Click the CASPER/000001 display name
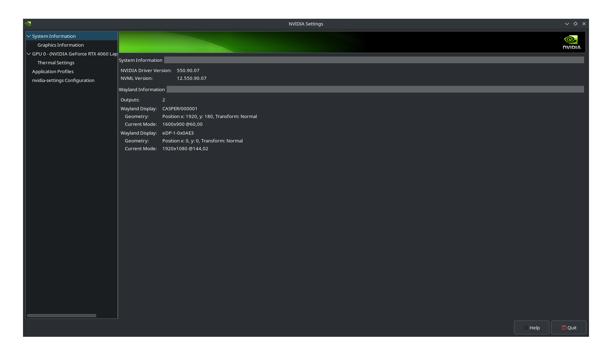Screen dimensions: 612x364 pos(180,108)
